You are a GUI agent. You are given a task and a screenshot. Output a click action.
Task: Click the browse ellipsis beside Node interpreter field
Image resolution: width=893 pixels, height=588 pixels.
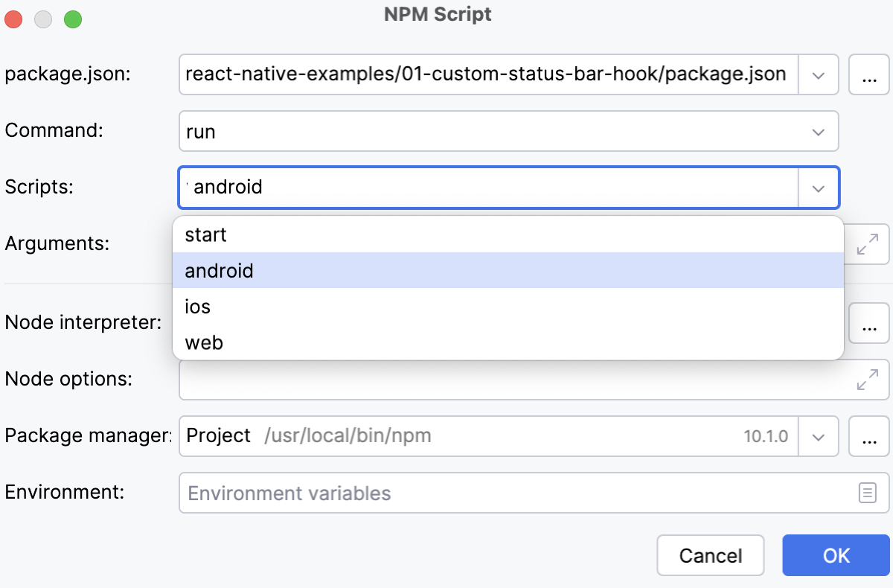tap(868, 322)
